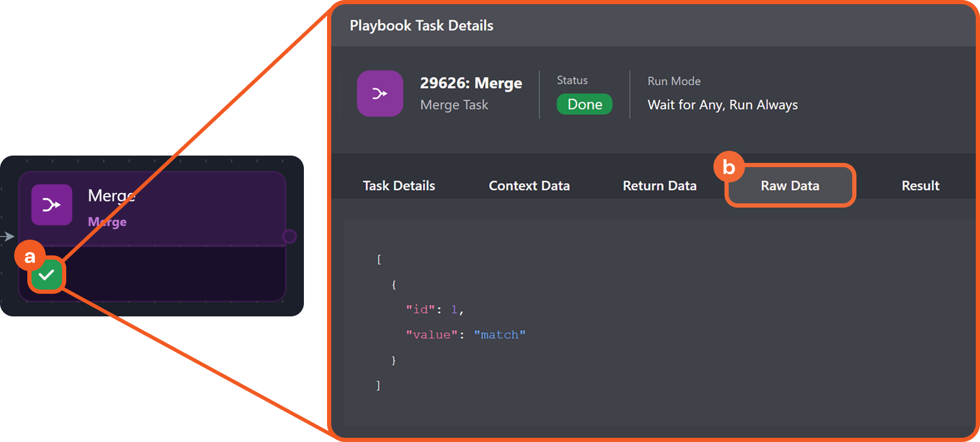Select the Raw Data tab
This screenshot has height=442, width=980.
pyautogui.click(x=790, y=186)
